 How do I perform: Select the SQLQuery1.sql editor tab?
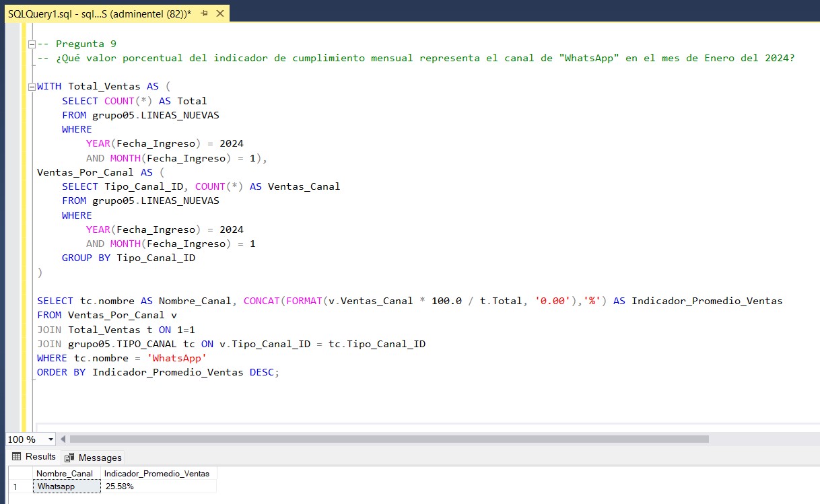pos(100,13)
